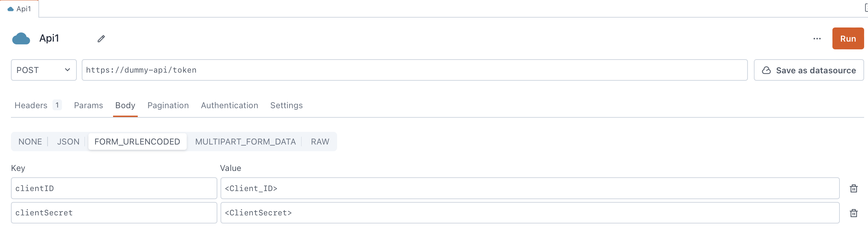868x227 pixels.
Task: Open the Pagination tab
Action: pyautogui.click(x=168, y=105)
